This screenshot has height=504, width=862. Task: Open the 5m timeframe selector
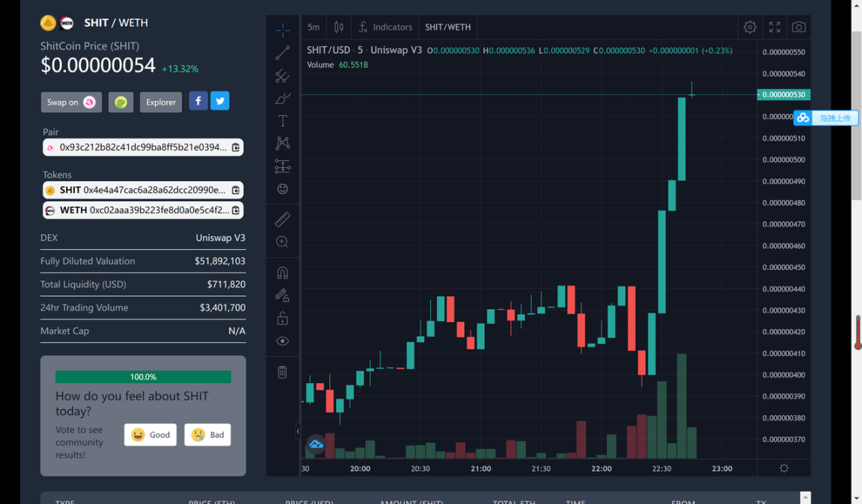pos(314,27)
